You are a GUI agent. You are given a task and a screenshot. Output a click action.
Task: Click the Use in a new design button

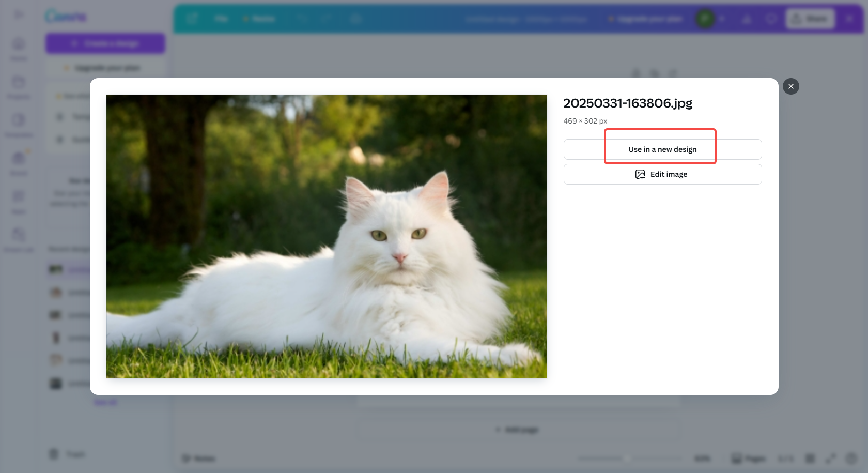pyautogui.click(x=662, y=149)
